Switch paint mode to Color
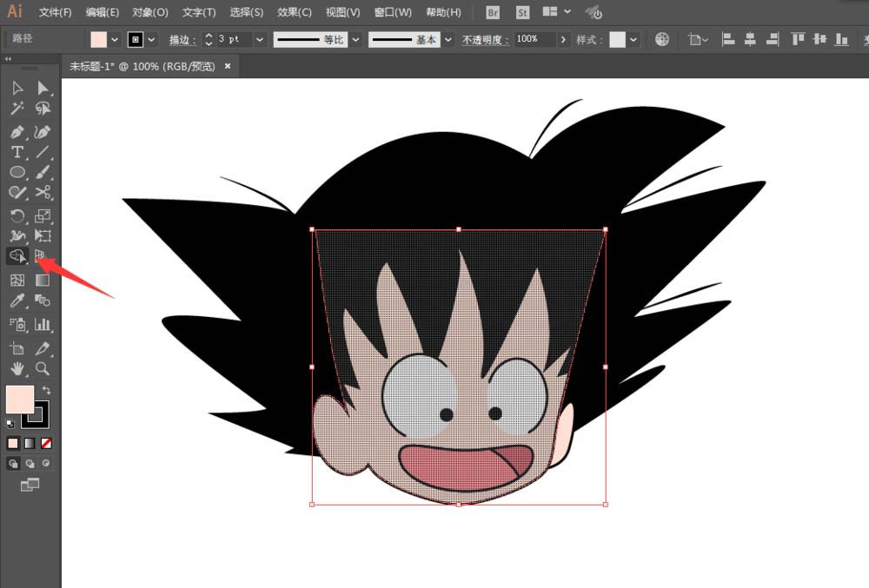The image size is (869, 588). 13,444
